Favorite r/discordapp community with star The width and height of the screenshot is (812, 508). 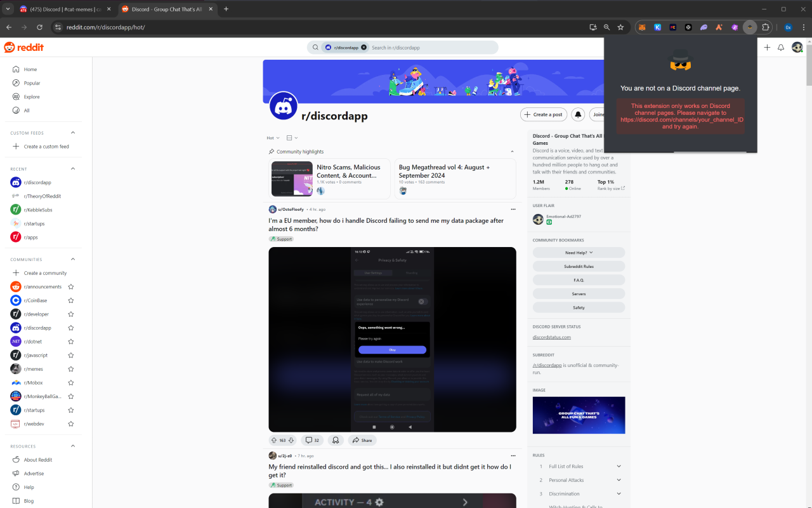click(x=71, y=328)
